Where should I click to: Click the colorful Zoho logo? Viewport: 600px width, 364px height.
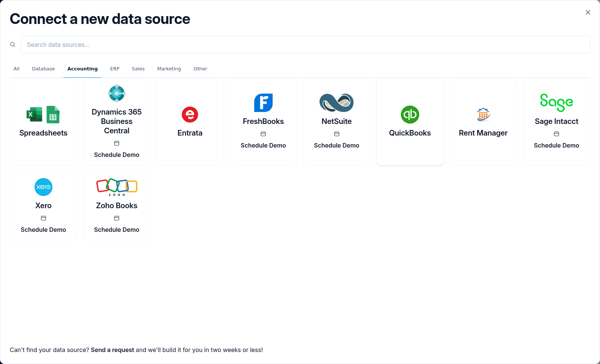point(117,187)
